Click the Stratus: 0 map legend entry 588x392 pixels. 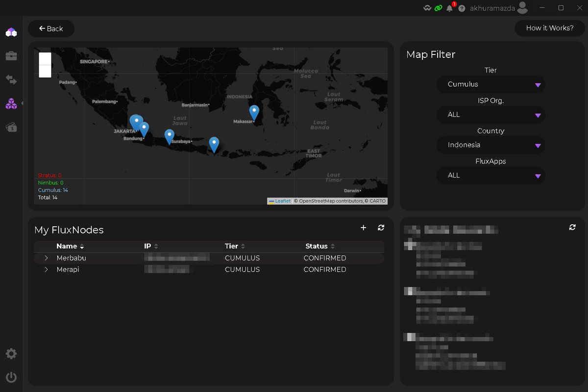[x=50, y=176]
